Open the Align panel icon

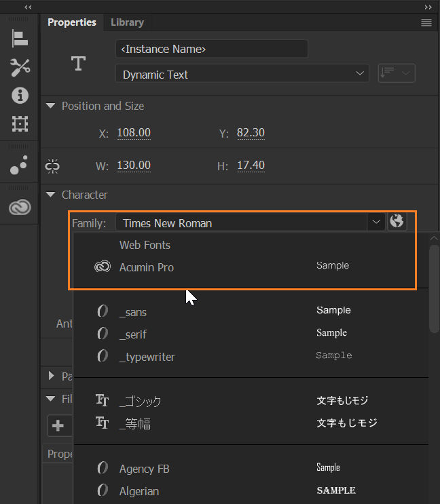(20, 39)
